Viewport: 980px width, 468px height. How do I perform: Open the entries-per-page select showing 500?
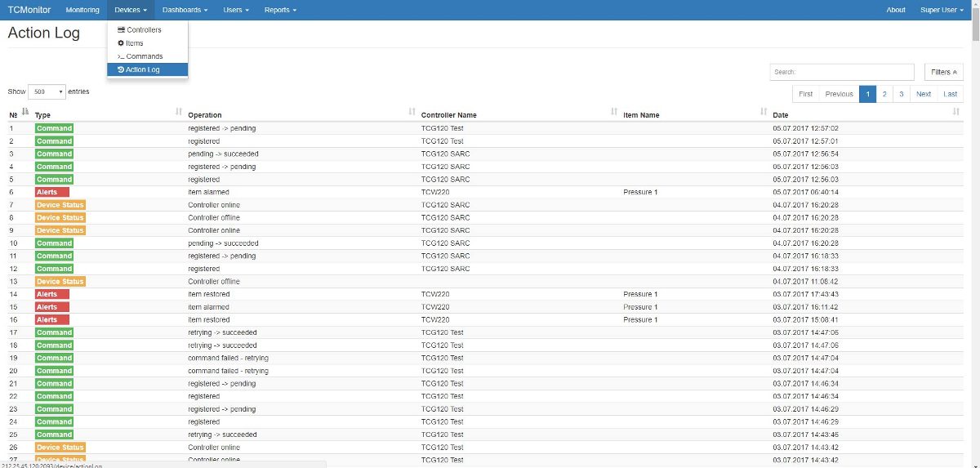click(x=47, y=92)
